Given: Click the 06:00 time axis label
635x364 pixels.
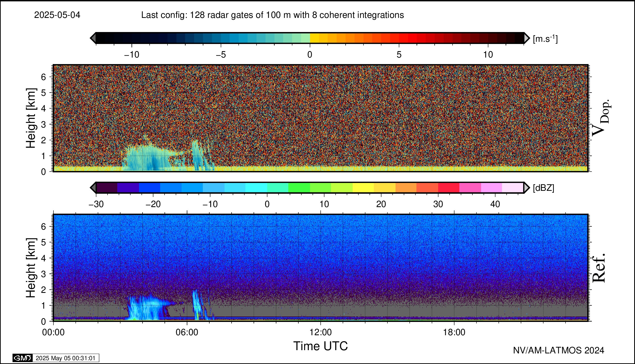Looking at the screenshot, I should 187,332.
